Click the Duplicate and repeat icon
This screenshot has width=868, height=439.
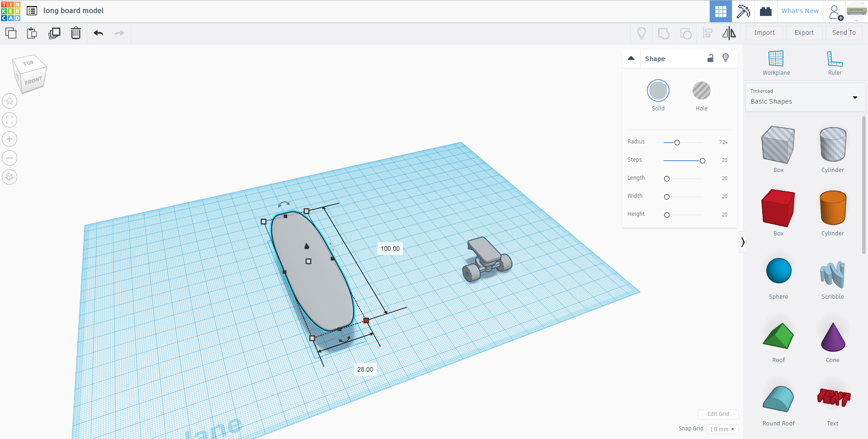tap(54, 33)
